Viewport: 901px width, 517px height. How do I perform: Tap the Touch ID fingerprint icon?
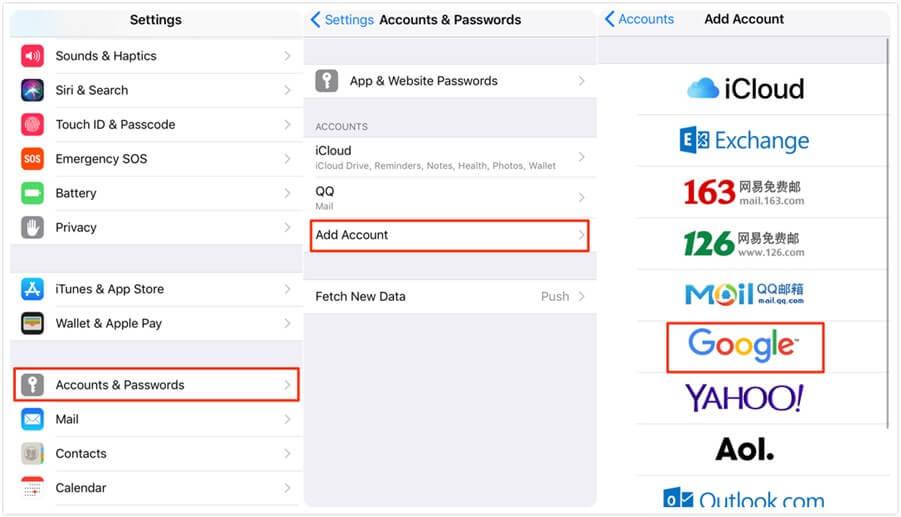33,125
